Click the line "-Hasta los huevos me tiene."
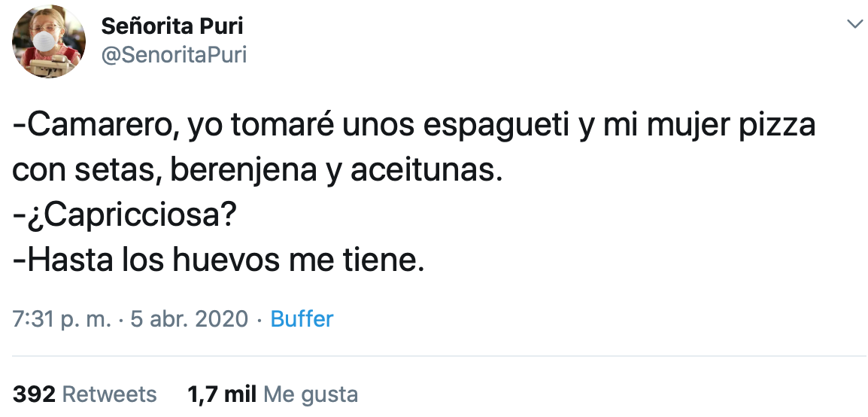This screenshot has width=868, height=417. coord(219,261)
